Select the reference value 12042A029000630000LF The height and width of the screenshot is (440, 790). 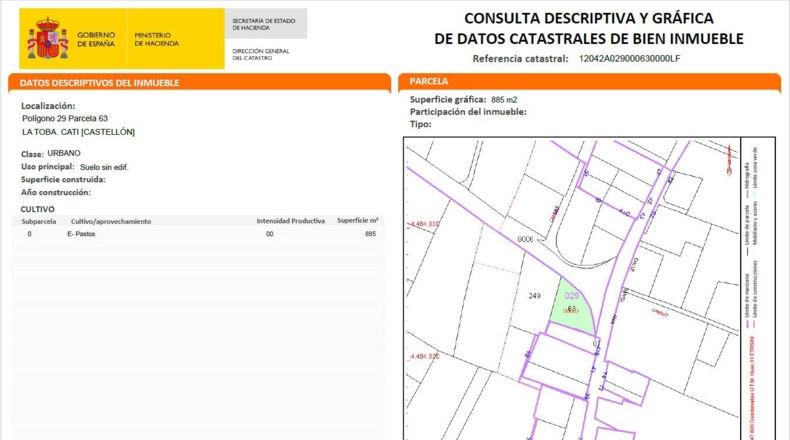tap(629, 58)
